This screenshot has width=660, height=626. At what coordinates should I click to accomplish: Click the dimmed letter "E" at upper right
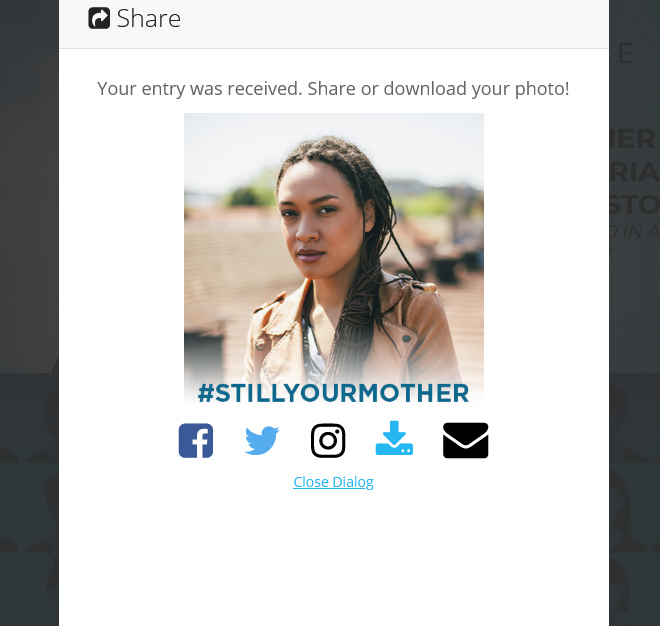[x=625, y=53]
